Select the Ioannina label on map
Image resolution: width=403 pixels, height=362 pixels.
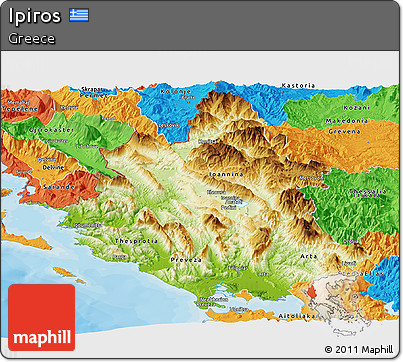tap(226, 174)
